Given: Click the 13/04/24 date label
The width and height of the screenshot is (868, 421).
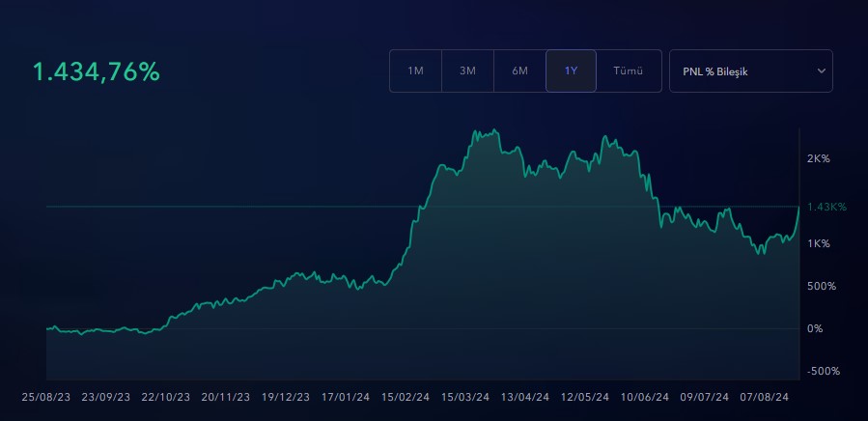Looking at the screenshot, I should 525,397.
